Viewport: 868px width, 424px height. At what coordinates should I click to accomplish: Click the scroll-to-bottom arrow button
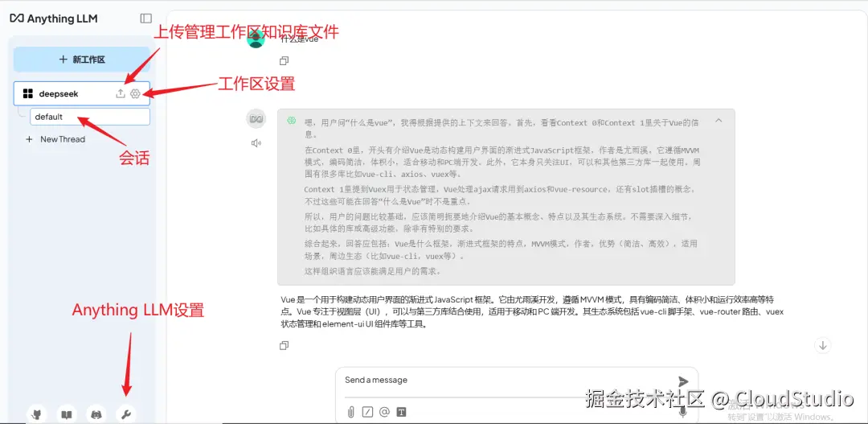(823, 345)
